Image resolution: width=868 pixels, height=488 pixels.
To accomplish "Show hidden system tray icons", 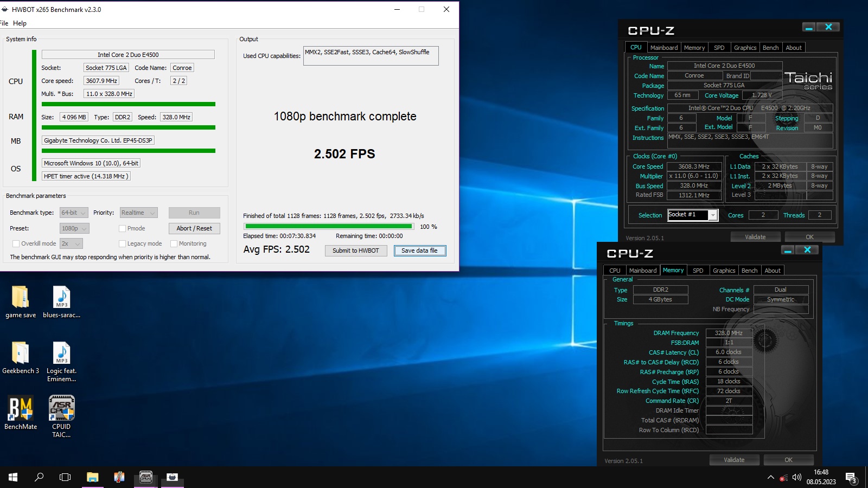I will (x=770, y=478).
